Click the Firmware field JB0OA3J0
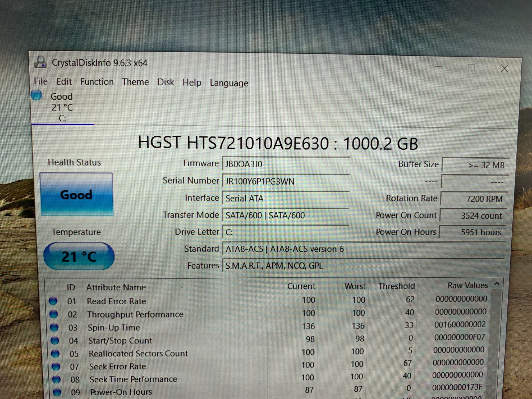Viewport: 532px width, 399px height. (286, 164)
